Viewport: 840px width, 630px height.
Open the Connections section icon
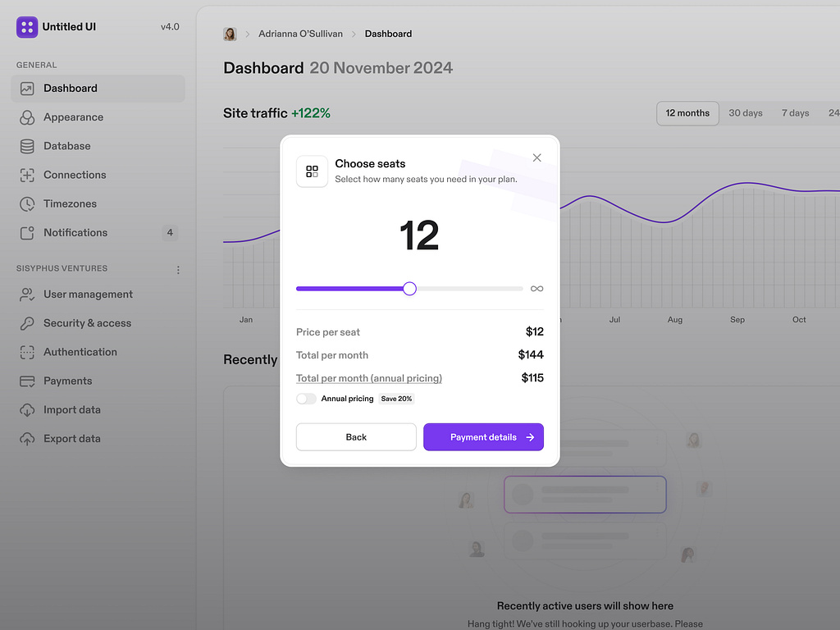(x=27, y=175)
